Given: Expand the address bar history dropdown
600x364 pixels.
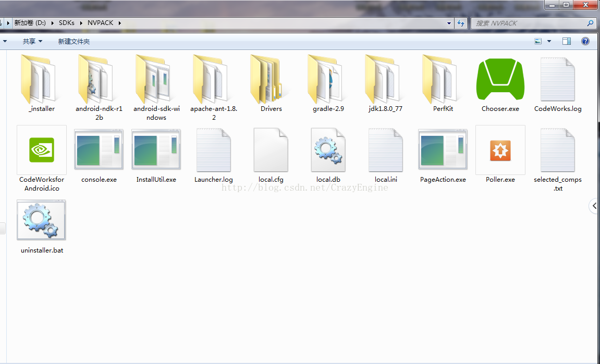Looking at the screenshot, I should (x=449, y=23).
